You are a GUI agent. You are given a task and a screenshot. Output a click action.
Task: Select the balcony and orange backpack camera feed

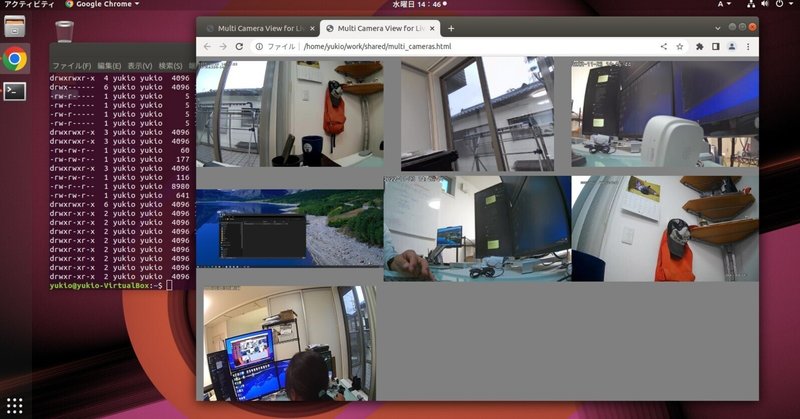290,114
